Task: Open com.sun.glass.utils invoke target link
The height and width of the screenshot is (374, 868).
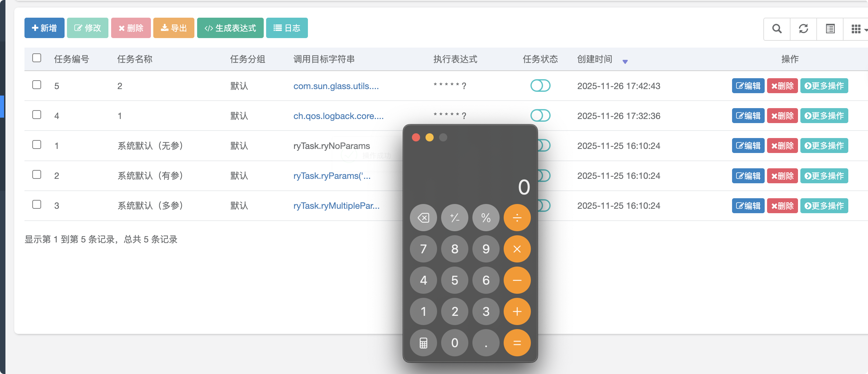Action: [336, 86]
